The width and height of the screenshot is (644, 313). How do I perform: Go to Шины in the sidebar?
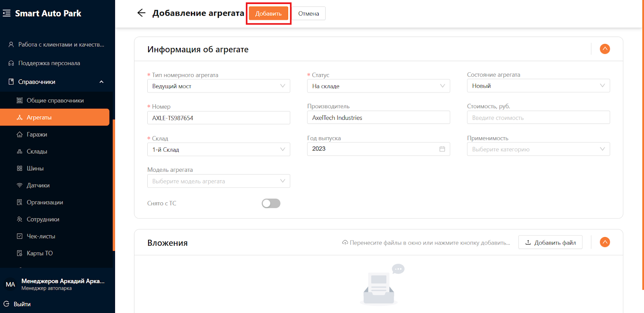pyautogui.click(x=35, y=169)
